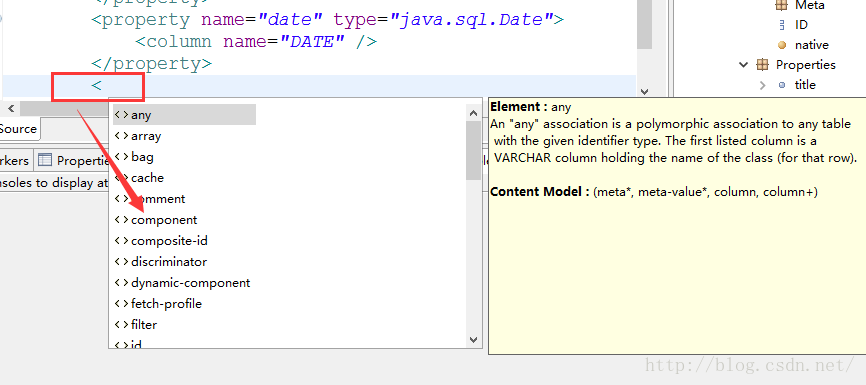Select 'Meta' item in outline tree
866x385 pixels.
tap(810, 6)
